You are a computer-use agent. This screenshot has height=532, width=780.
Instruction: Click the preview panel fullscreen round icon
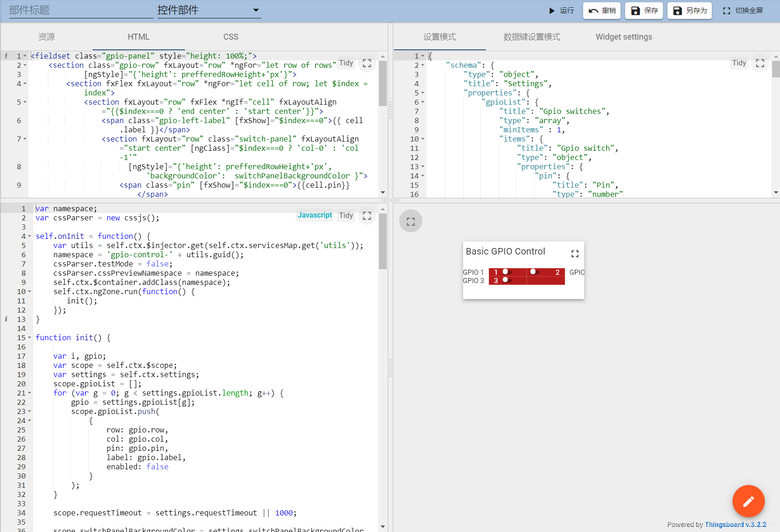(411, 221)
